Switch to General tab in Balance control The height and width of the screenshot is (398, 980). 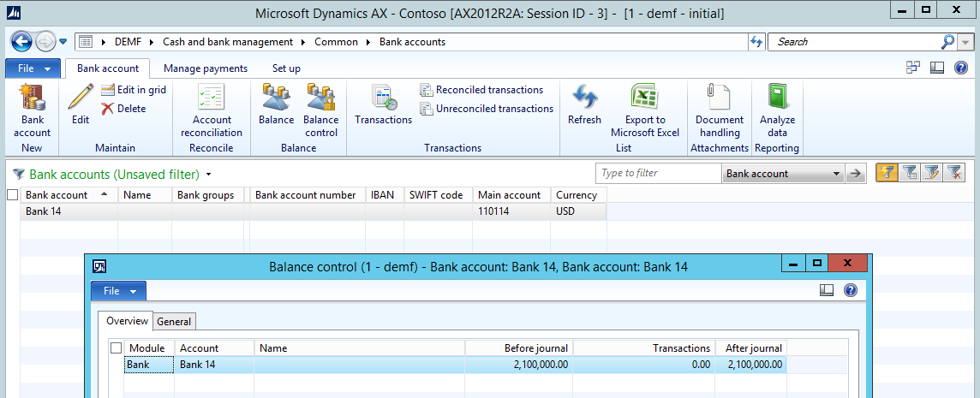click(x=175, y=322)
